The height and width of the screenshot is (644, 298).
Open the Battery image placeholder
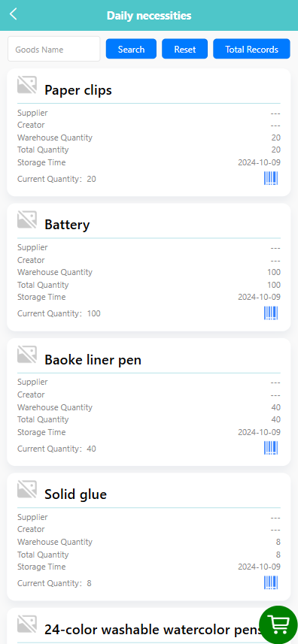pos(27,219)
